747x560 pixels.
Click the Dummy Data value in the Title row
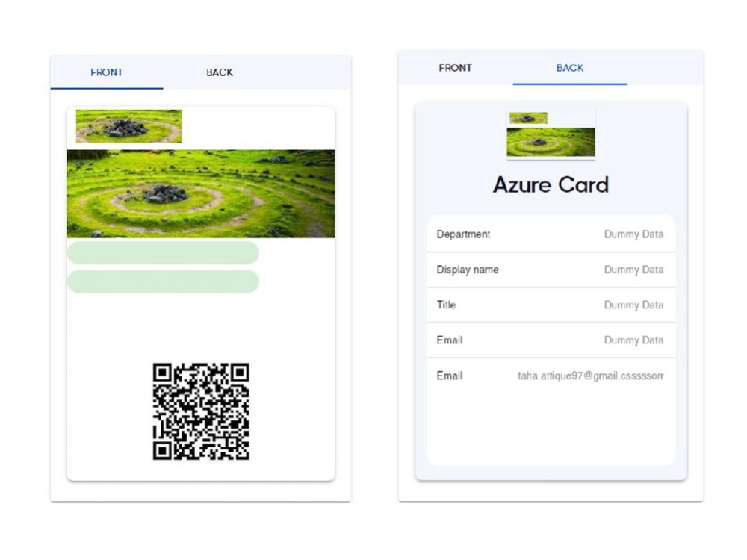[x=633, y=305]
